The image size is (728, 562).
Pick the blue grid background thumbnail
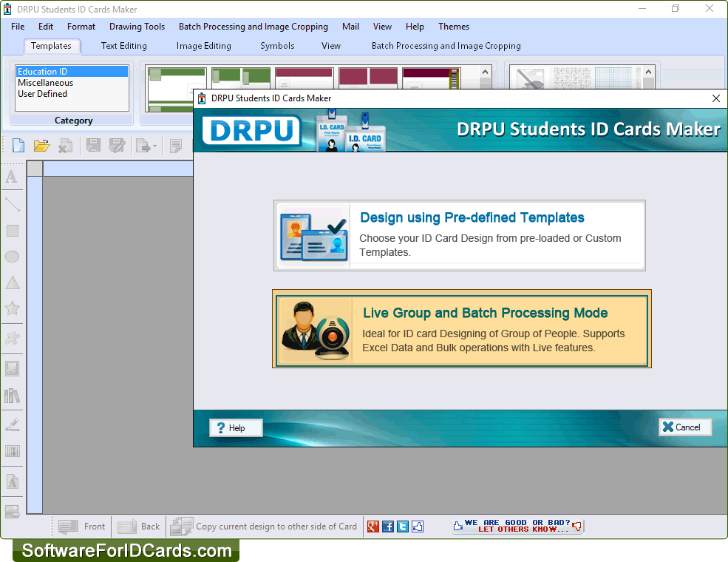point(613,78)
